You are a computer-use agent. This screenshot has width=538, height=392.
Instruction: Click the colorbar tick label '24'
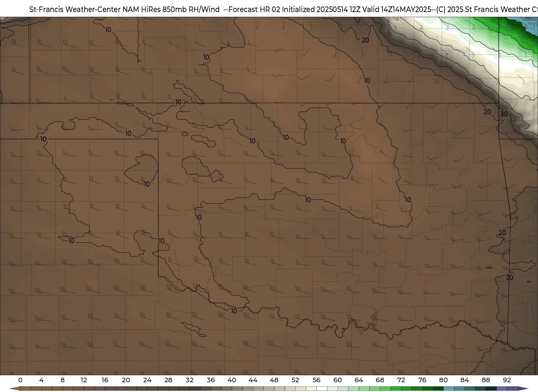[147, 380]
